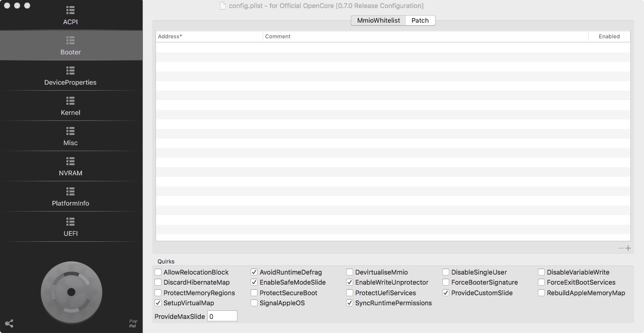Enable ProtectSecureBoot checkbox
This screenshot has height=333, width=644.
(x=255, y=293)
